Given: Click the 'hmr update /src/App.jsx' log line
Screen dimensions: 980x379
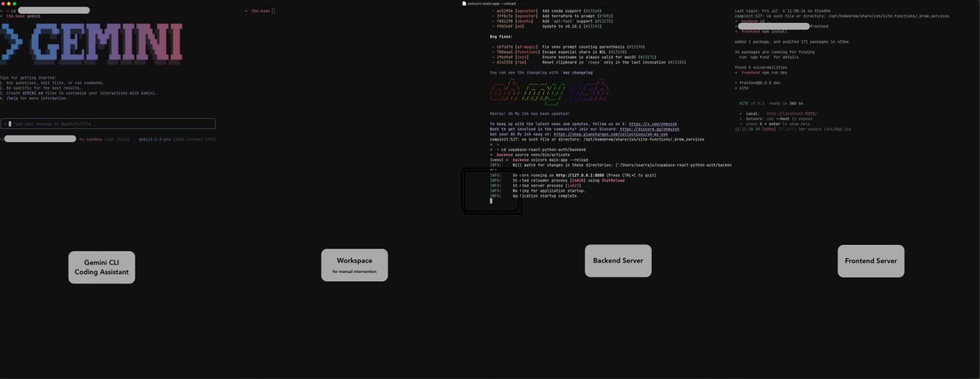Looking at the screenshot, I should pos(793,129).
